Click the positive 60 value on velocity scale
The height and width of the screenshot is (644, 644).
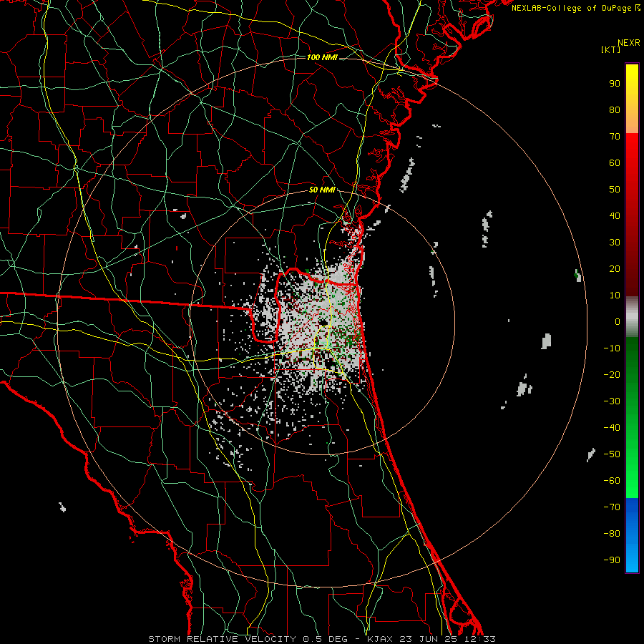[x=615, y=163]
